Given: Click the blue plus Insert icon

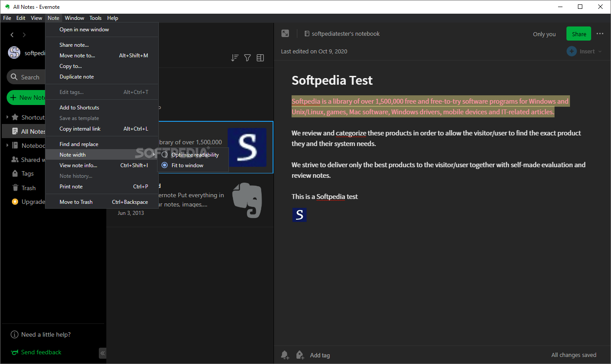Looking at the screenshot, I should (x=572, y=51).
